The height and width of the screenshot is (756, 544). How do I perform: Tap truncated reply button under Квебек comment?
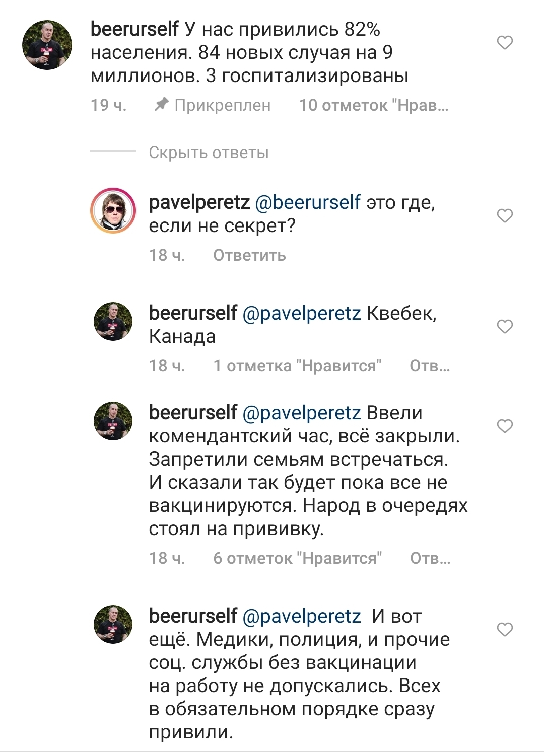[x=430, y=366]
